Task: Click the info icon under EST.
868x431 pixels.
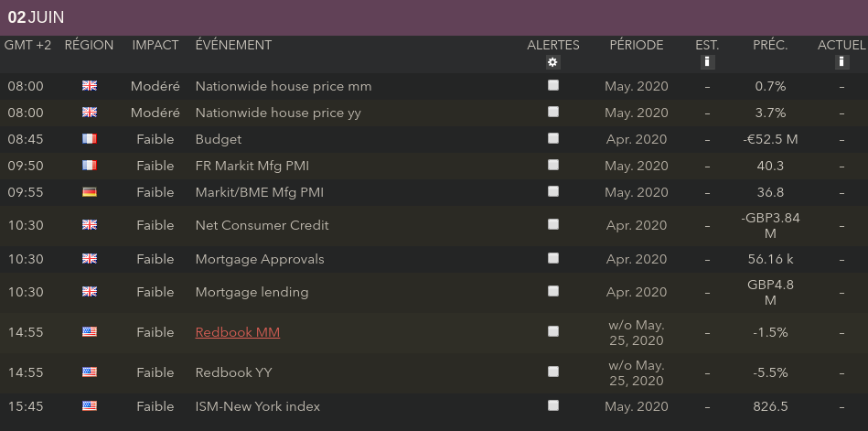Action: pos(707,62)
